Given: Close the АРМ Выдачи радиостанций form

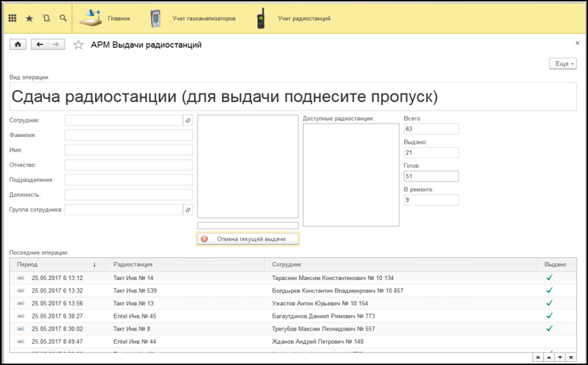Looking at the screenshot, I should click(x=577, y=43).
